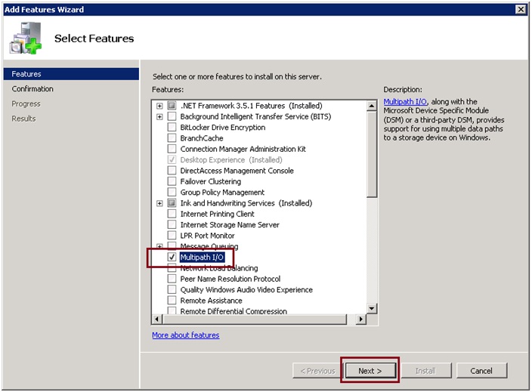
Task: Select the Network Load Balancing row
Action: coord(219,268)
